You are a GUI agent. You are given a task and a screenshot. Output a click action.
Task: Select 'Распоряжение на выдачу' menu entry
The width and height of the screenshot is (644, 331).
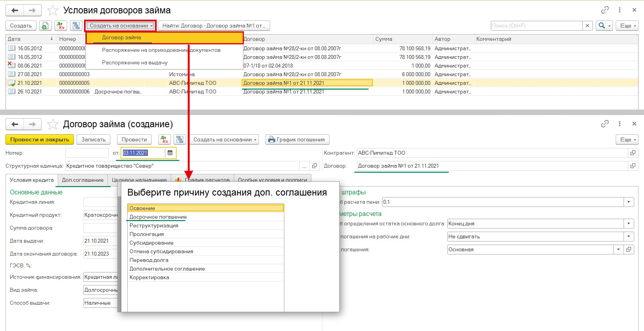[x=165, y=62]
